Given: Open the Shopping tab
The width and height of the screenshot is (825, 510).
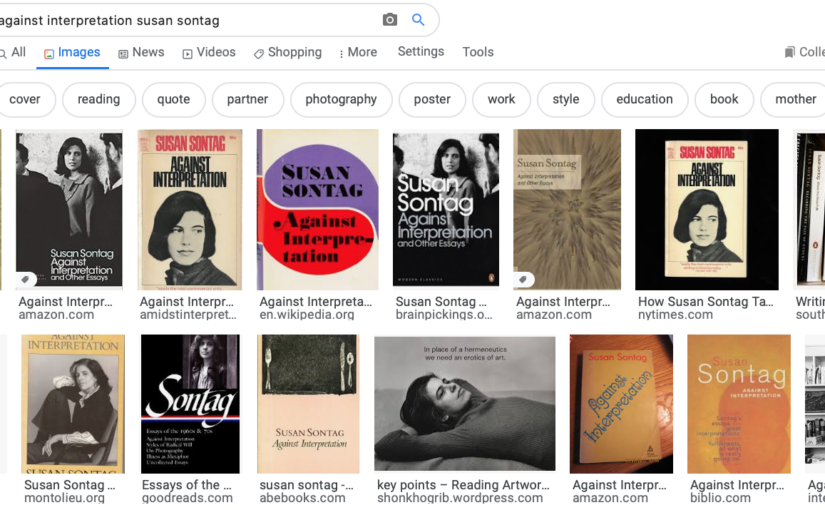Looking at the screenshot, I should [x=288, y=52].
